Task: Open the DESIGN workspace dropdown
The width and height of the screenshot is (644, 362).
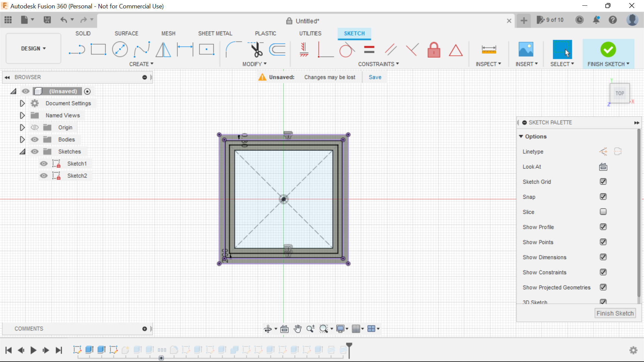Action: 33,48
